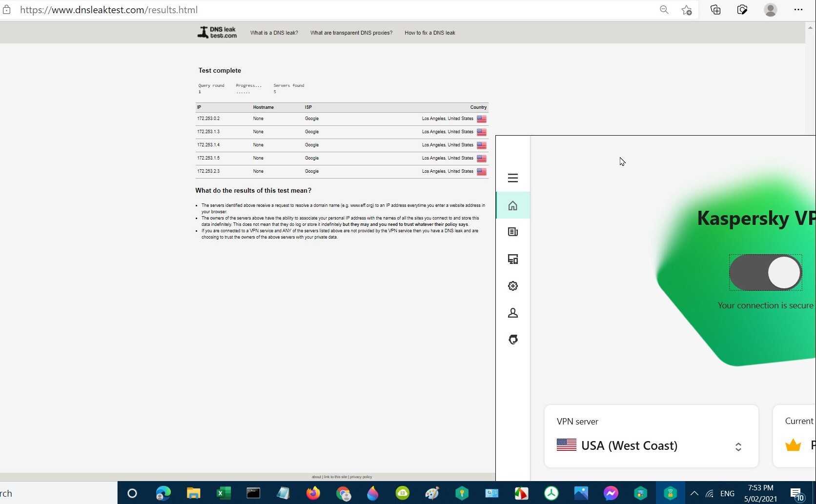Open the Wi-Fi network tray icon

point(710,494)
